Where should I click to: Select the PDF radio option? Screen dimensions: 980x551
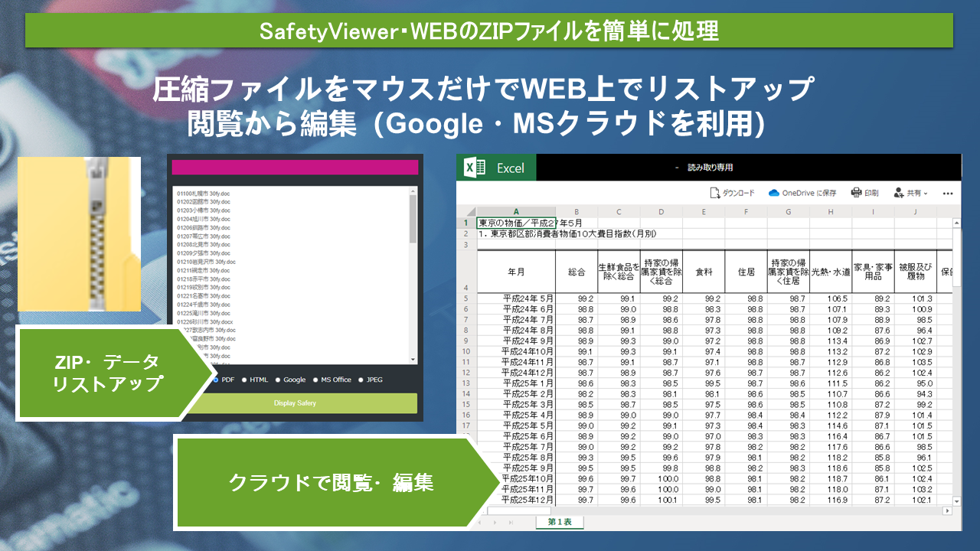click(x=216, y=380)
